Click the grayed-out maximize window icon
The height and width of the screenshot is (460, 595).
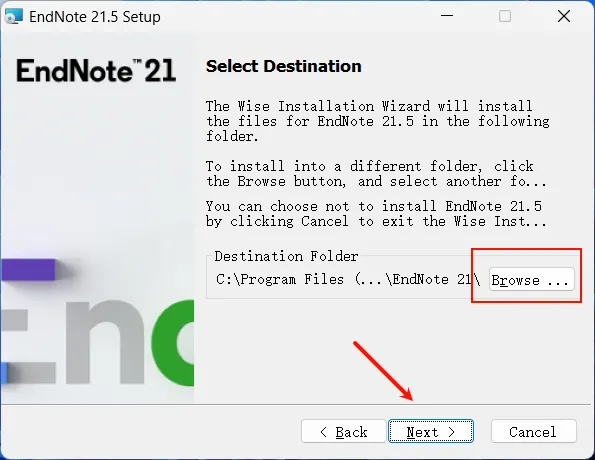click(x=505, y=16)
